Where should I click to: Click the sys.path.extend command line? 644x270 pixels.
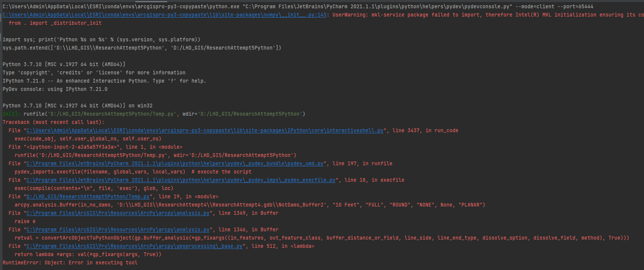(142, 48)
